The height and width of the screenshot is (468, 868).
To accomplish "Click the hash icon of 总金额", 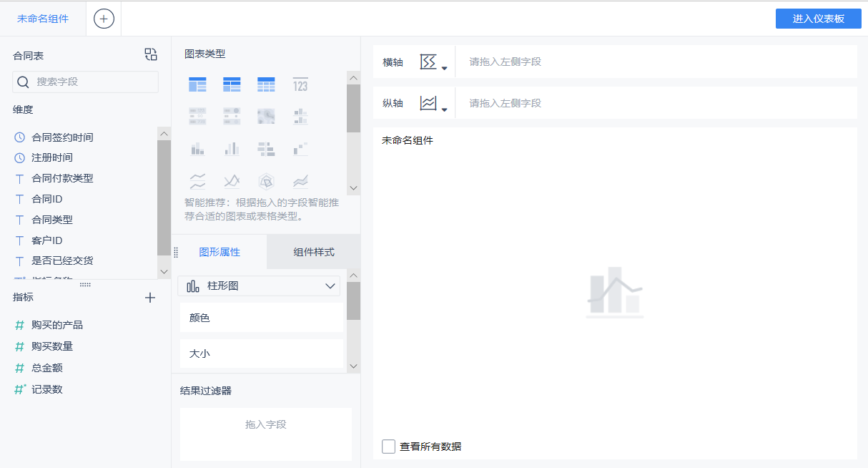I will click(x=20, y=368).
